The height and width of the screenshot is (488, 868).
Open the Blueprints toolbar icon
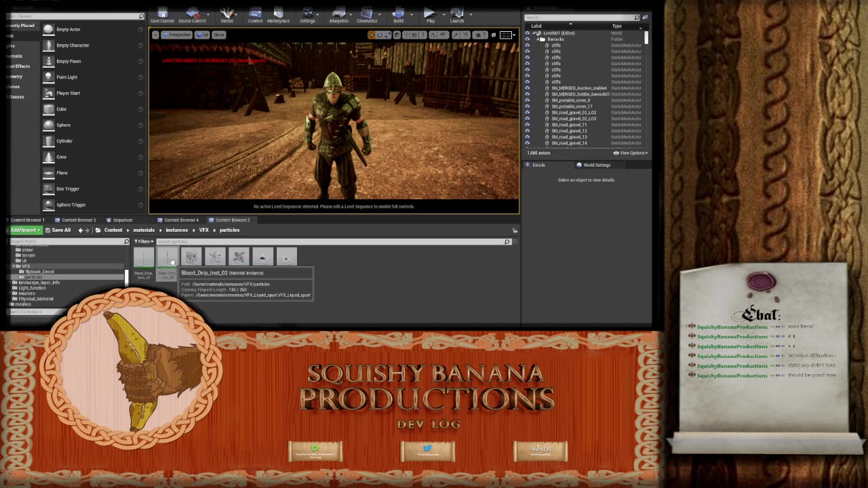coord(339,16)
